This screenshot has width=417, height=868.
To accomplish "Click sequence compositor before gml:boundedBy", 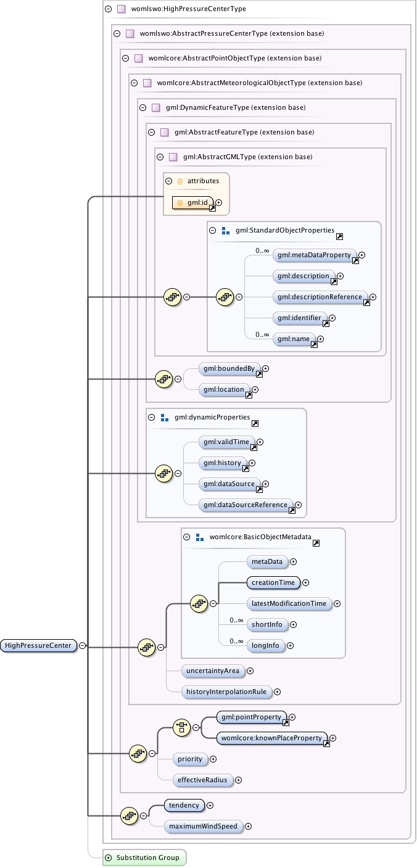I will coord(163,379).
